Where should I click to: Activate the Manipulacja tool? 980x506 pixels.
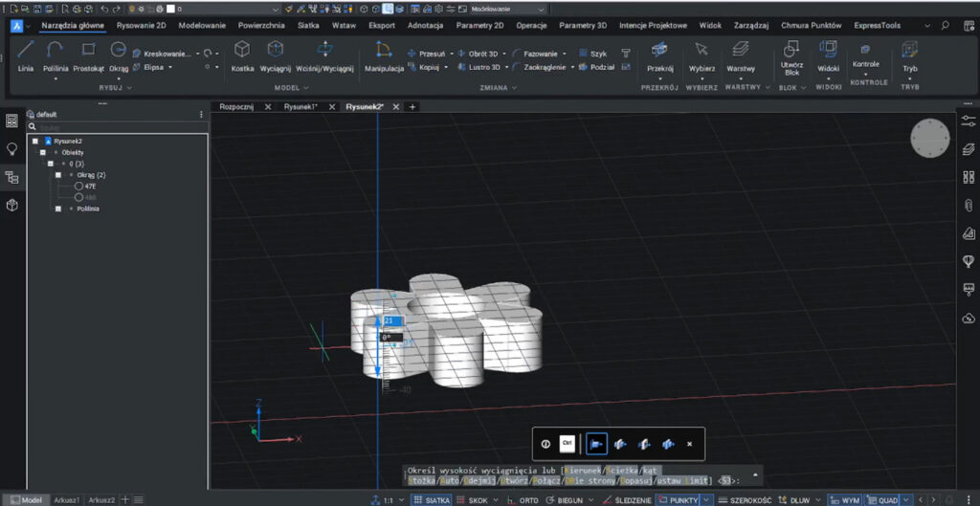(x=384, y=56)
